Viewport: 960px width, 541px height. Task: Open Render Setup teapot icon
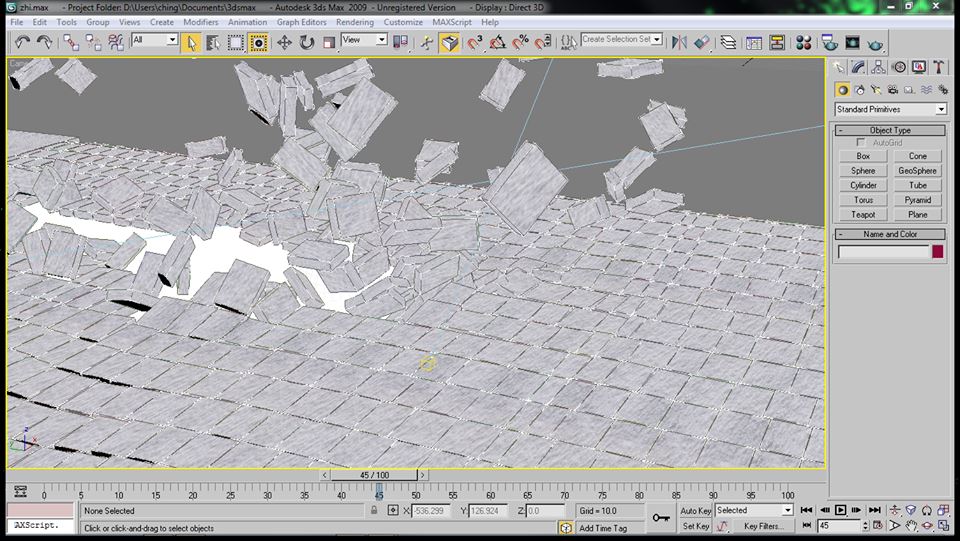click(830, 42)
